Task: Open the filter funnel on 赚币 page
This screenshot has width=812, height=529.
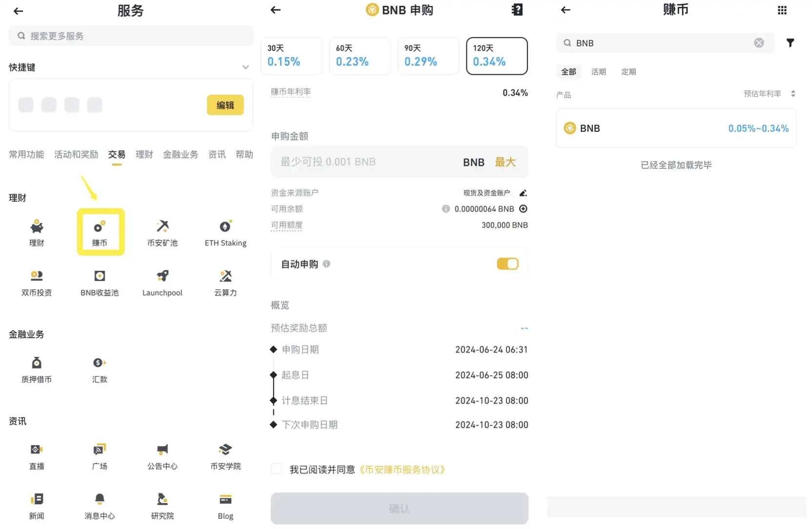Action: coord(791,43)
